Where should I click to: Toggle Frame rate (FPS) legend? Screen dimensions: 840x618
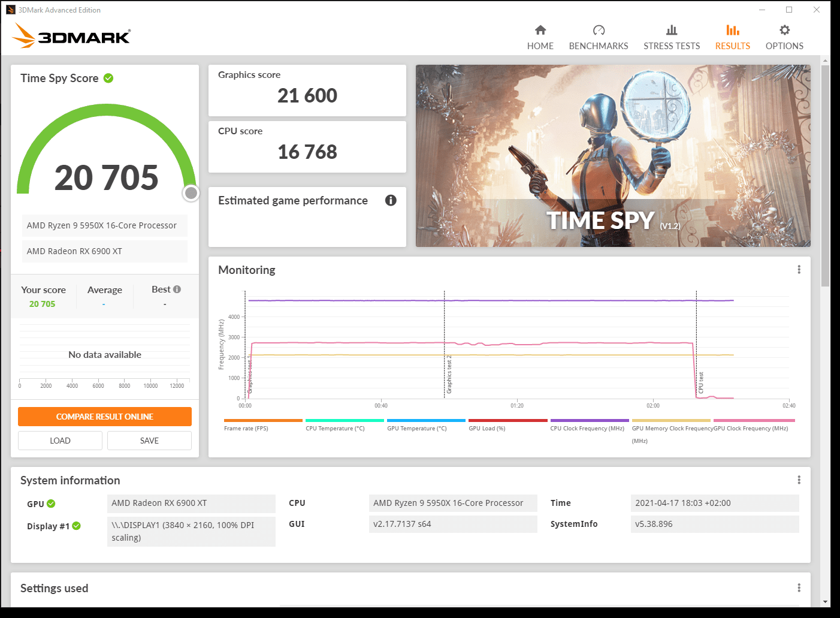pyautogui.click(x=263, y=424)
